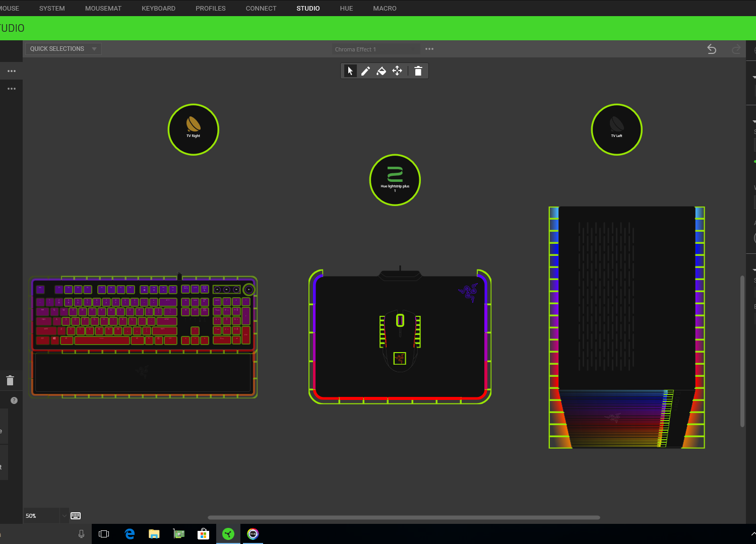Choose the pen drawing tool
This screenshot has width=756, height=544.
pyautogui.click(x=365, y=71)
